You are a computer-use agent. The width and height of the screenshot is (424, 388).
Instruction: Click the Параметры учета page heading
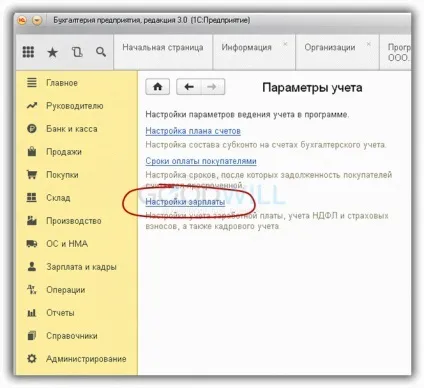click(312, 88)
